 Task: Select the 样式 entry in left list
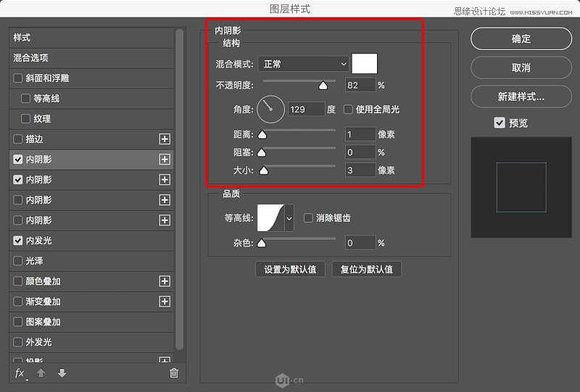click(x=91, y=38)
